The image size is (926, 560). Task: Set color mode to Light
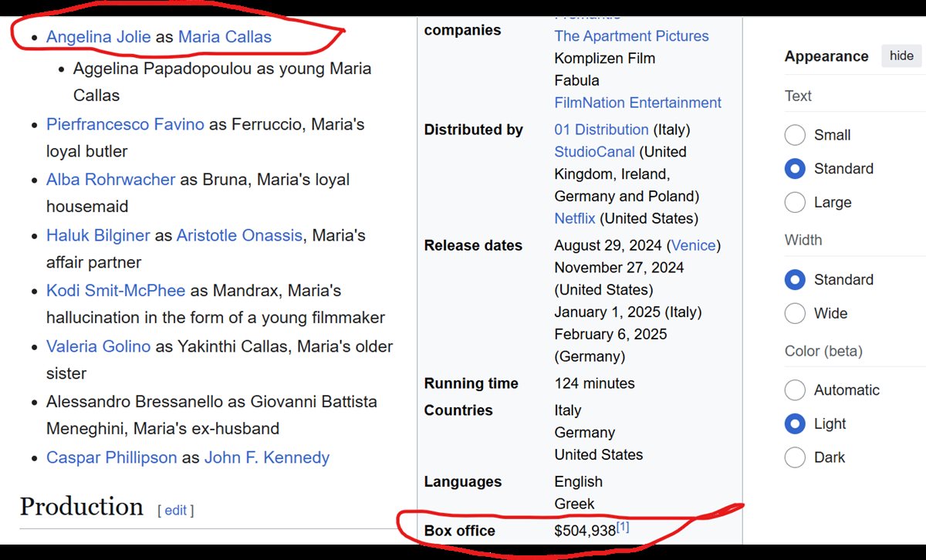tap(795, 423)
